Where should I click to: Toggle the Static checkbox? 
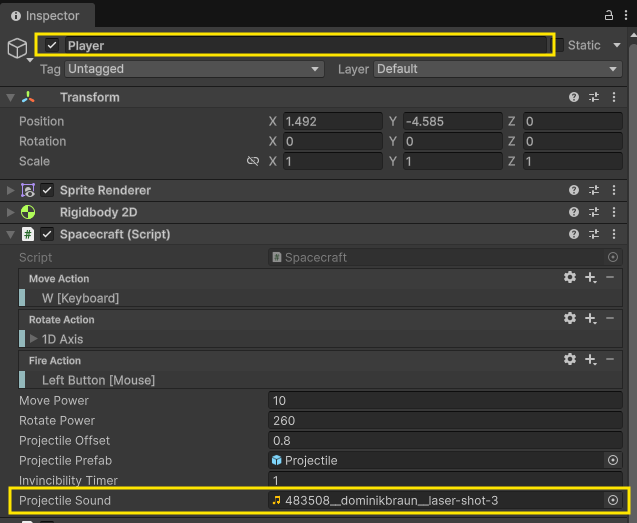(x=559, y=45)
